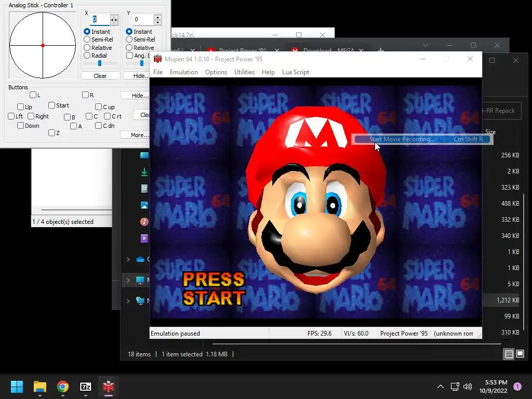Check the L shoulder button checkbox
Image resolution: width=532 pixels, height=399 pixels.
33,95
